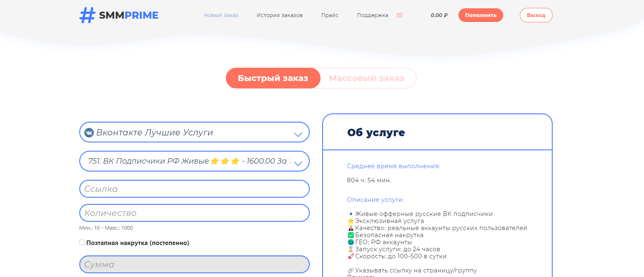
Task: Open Поддержка menu item
Action: pyautogui.click(x=372, y=15)
